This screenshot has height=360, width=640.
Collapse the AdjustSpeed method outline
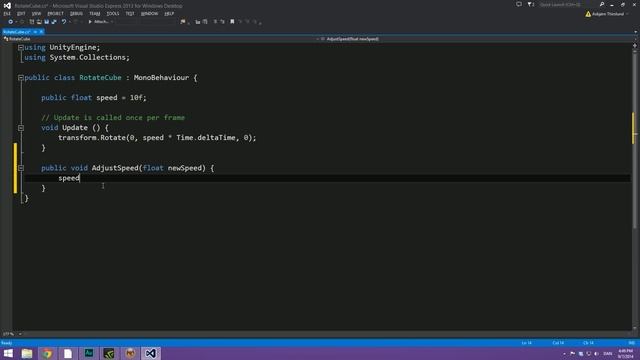coord(20,168)
